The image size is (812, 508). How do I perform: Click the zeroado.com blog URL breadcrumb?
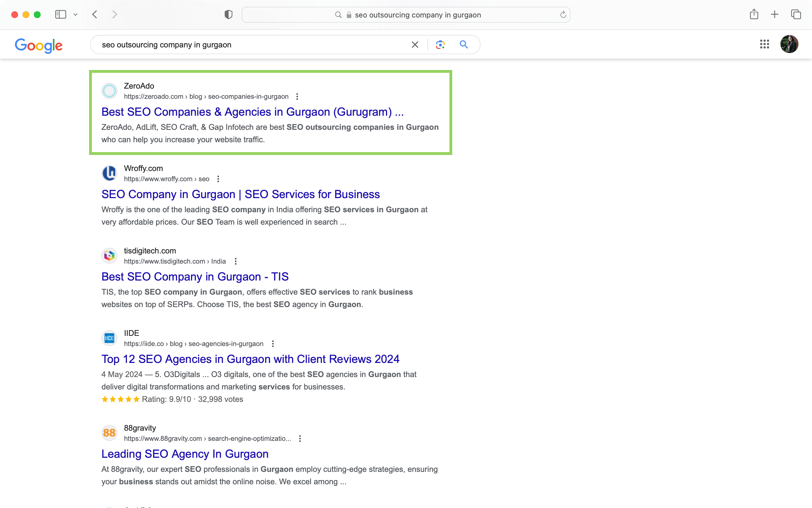pyautogui.click(x=206, y=97)
